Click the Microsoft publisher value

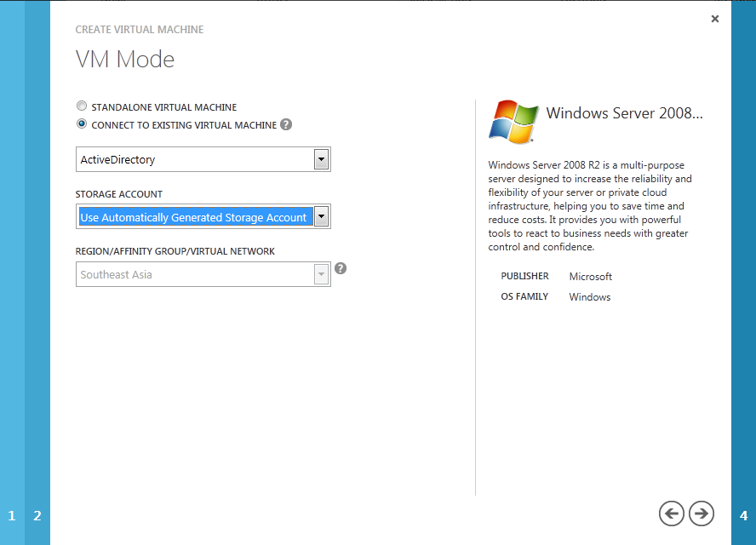click(x=591, y=277)
